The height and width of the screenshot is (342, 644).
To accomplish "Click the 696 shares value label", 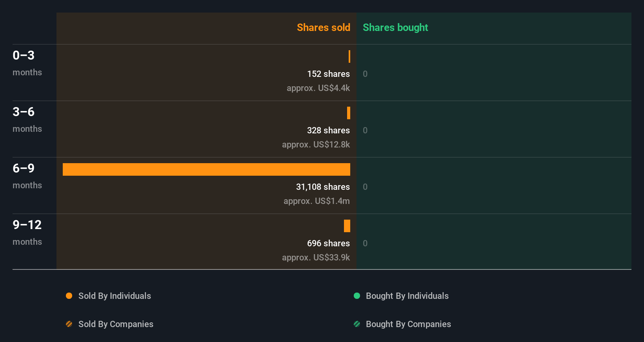I will coord(328,243).
